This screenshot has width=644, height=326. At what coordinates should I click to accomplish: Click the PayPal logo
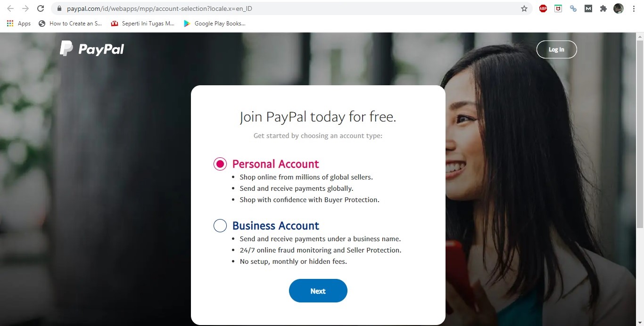pos(92,49)
